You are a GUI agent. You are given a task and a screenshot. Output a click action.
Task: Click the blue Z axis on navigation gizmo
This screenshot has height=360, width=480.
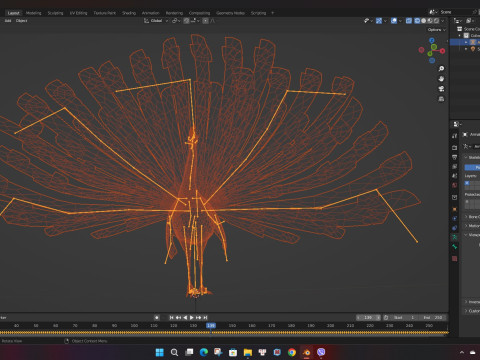(432, 40)
